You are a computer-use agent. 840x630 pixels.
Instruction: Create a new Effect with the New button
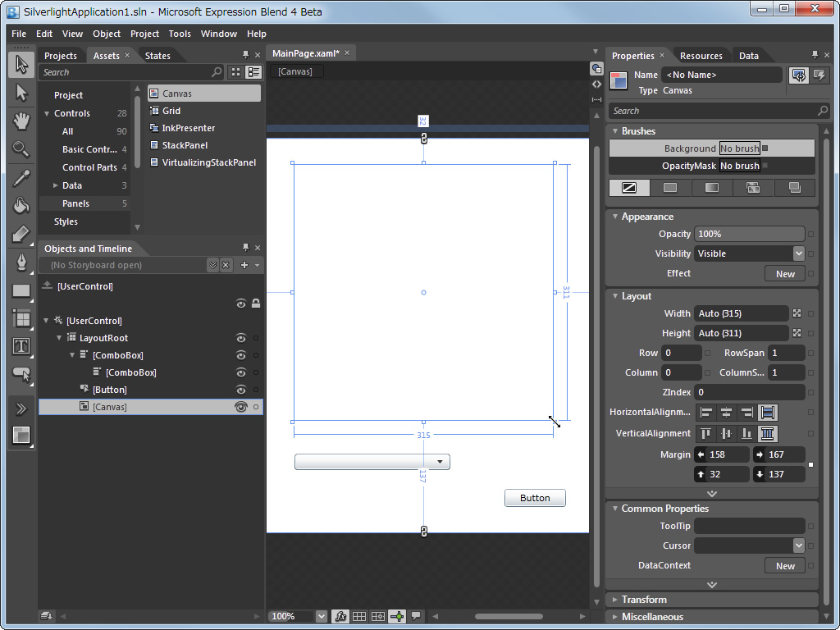coord(784,273)
